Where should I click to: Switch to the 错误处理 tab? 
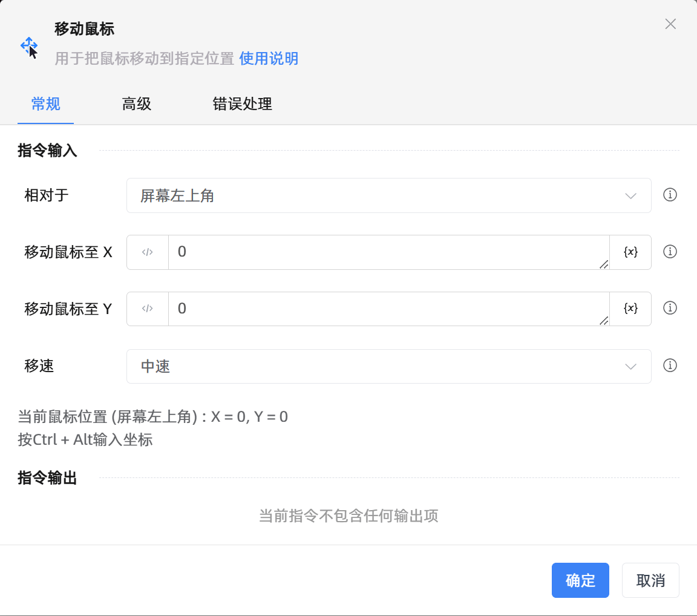pos(241,104)
